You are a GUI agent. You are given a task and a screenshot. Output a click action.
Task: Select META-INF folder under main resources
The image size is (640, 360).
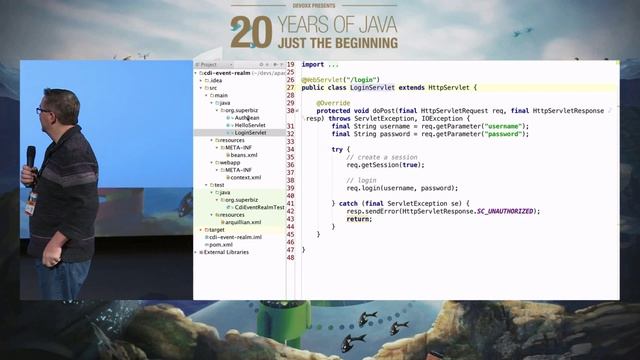pyautogui.click(x=238, y=147)
